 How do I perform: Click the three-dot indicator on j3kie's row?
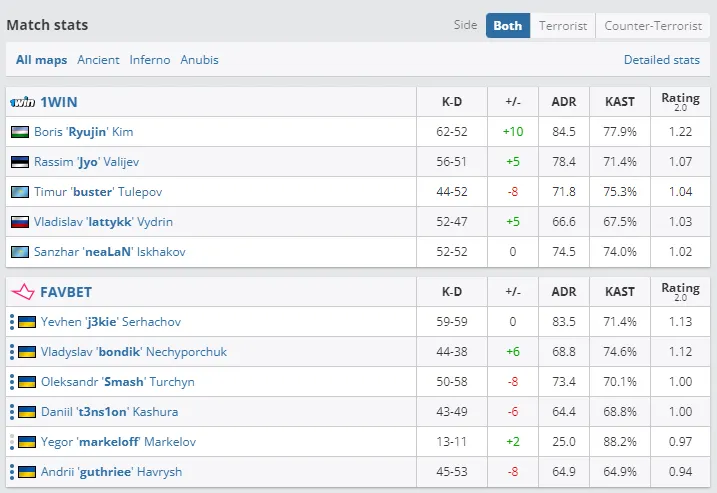[x=12, y=322]
